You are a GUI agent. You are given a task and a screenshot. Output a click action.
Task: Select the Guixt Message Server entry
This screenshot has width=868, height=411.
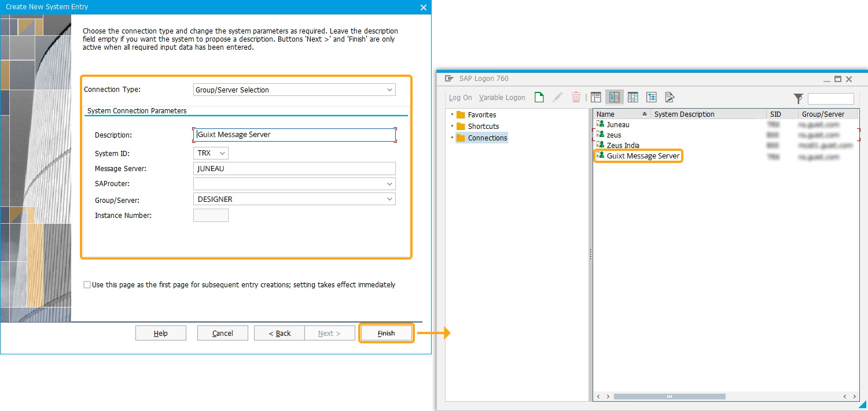642,155
